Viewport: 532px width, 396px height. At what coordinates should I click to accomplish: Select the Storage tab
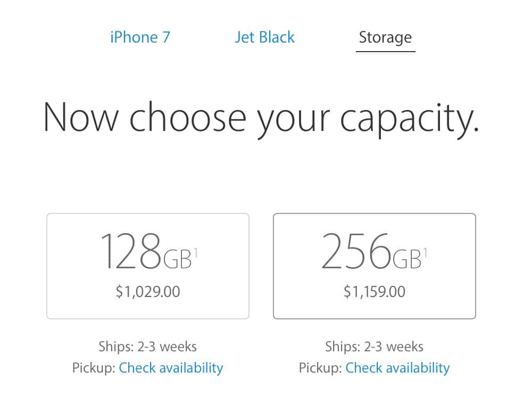pyautogui.click(x=385, y=37)
